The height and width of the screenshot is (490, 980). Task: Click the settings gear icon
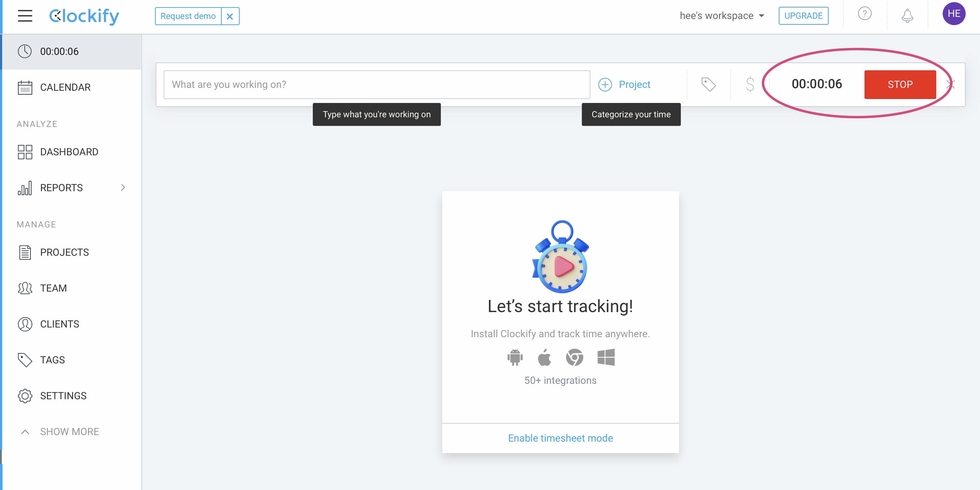(x=25, y=396)
